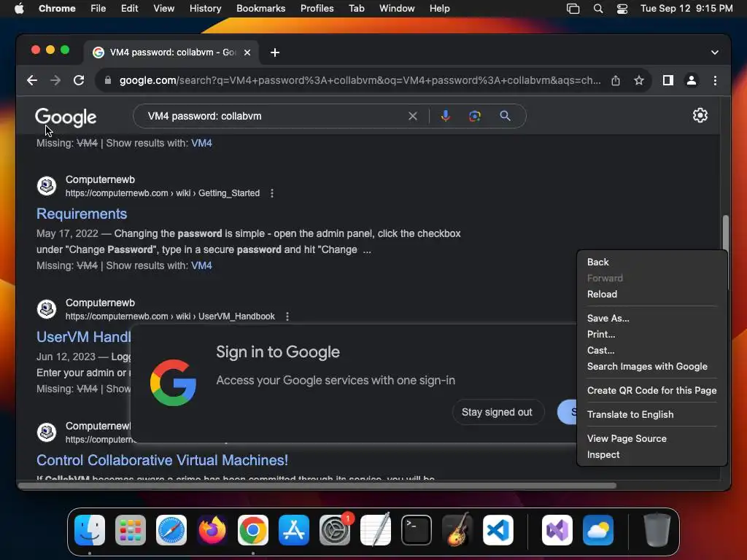Open Launchpad from the dock
Image resolution: width=747 pixels, height=560 pixels.
click(131, 530)
